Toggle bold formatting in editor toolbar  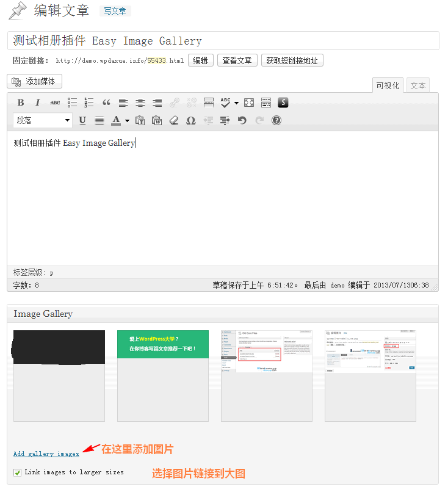(21, 103)
